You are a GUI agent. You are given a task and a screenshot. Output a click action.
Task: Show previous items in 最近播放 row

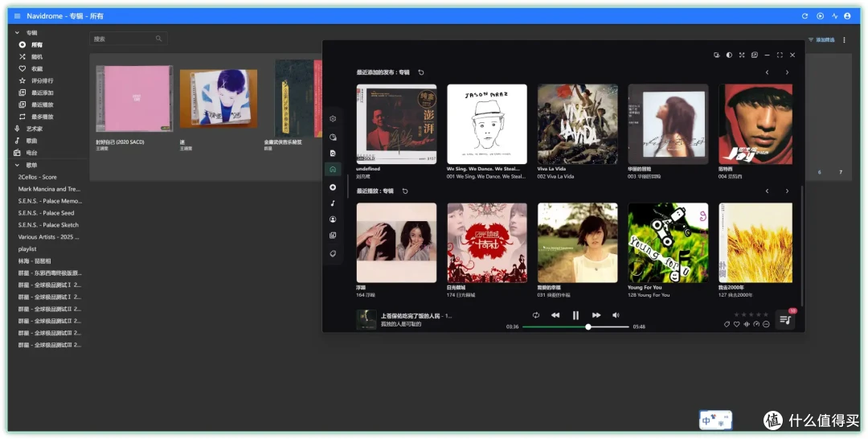[768, 191]
